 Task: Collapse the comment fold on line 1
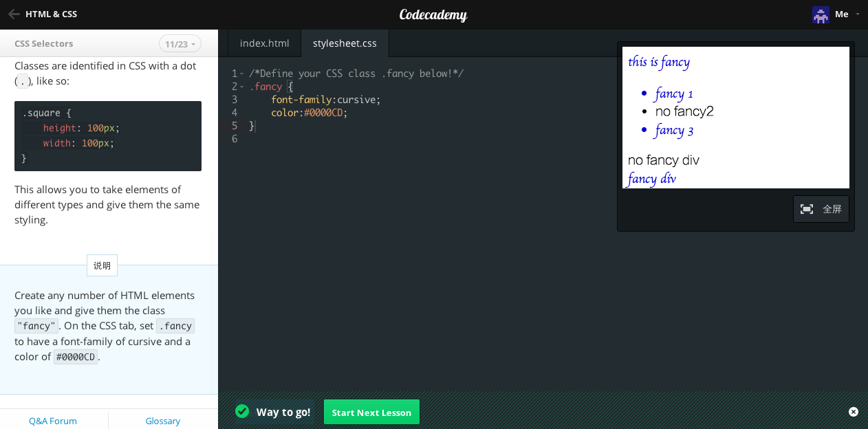coord(241,73)
